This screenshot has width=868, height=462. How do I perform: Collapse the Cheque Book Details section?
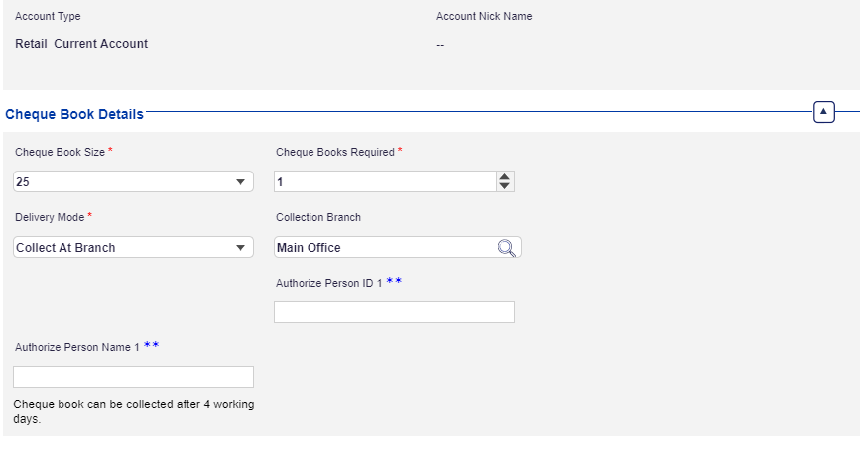823,112
